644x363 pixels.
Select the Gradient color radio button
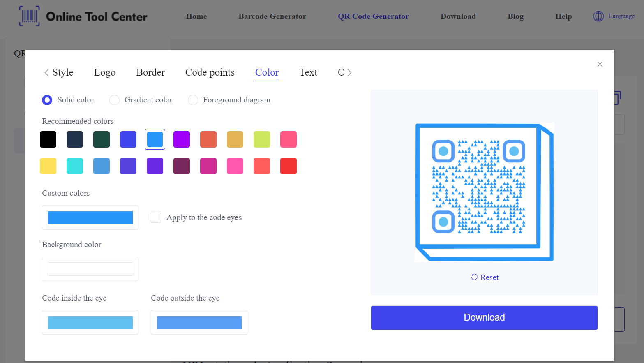tap(114, 100)
